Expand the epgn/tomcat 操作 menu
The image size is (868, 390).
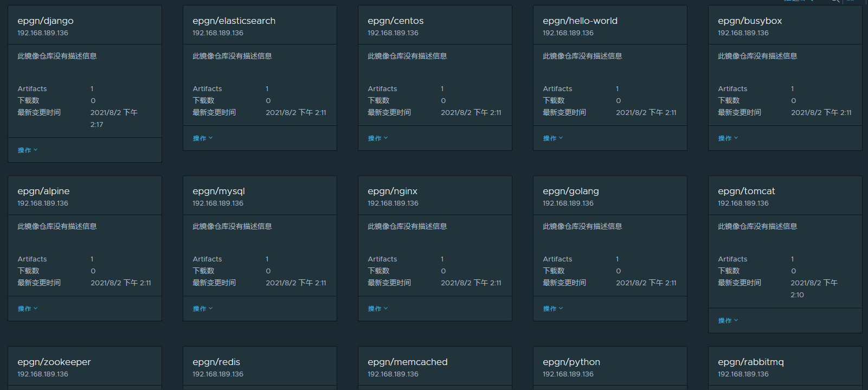click(728, 321)
